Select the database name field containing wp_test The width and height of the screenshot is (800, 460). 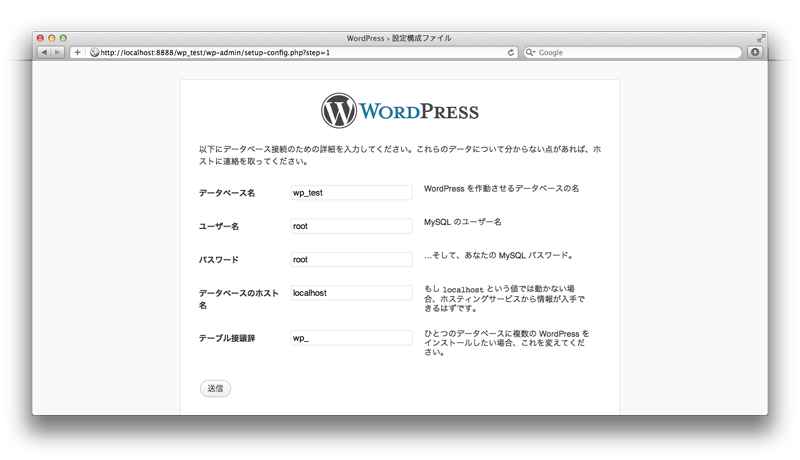(x=352, y=193)
